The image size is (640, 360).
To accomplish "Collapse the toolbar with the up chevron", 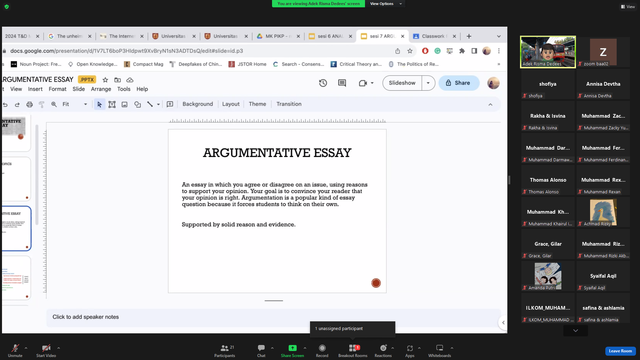I will (490, 104).
